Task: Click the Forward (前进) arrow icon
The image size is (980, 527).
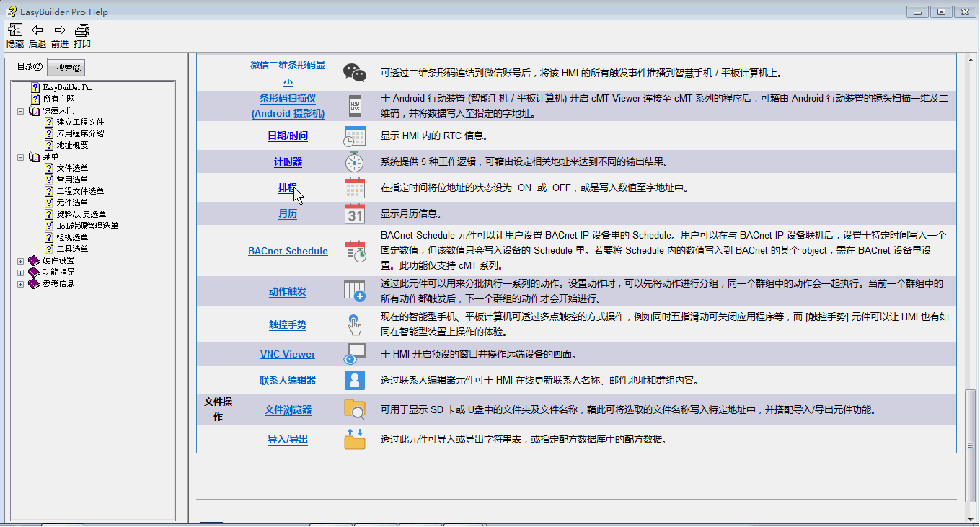Action: 60,30
